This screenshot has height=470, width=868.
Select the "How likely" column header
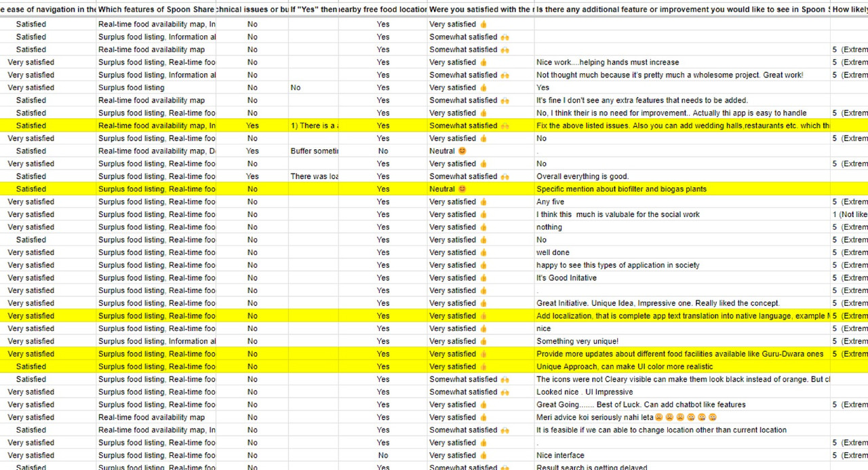tap(850, 9)
